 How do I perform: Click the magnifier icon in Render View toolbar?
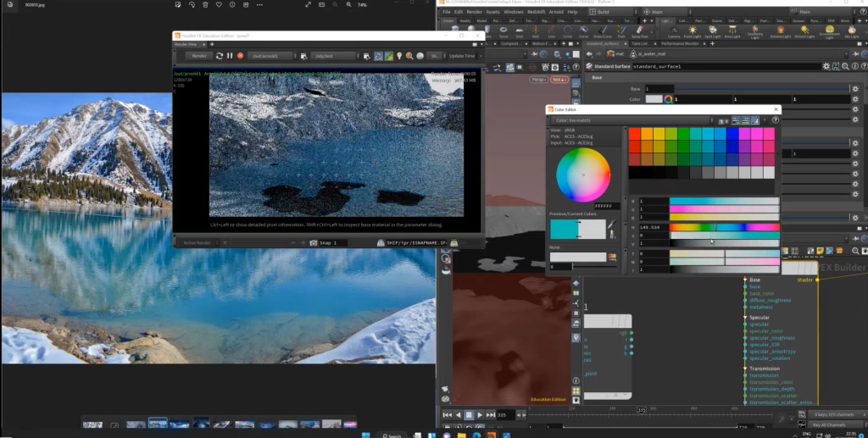[409, 56]
